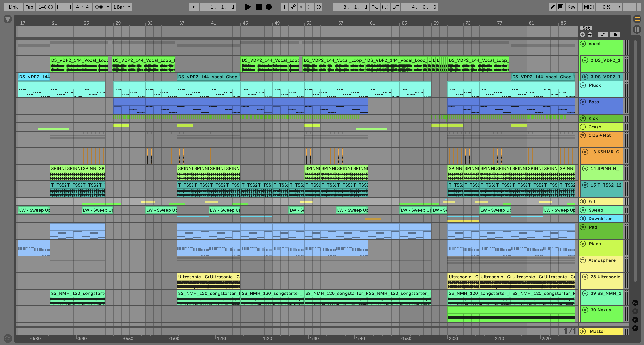This screenshot has width=644, height=345.
Task: Click the Arrangement Record button
Action: [x=269, y=7]
